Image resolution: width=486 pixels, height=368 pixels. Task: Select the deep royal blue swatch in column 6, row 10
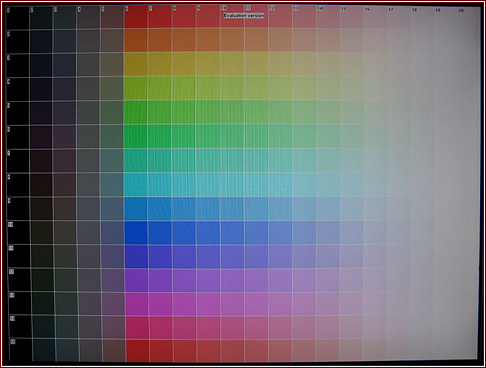(x=136, y=232)
